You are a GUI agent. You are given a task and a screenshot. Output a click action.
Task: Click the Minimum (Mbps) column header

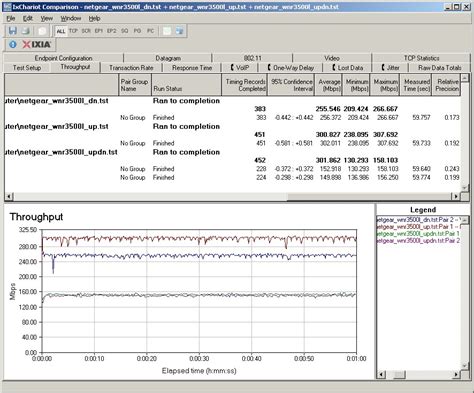click(356, 85)
